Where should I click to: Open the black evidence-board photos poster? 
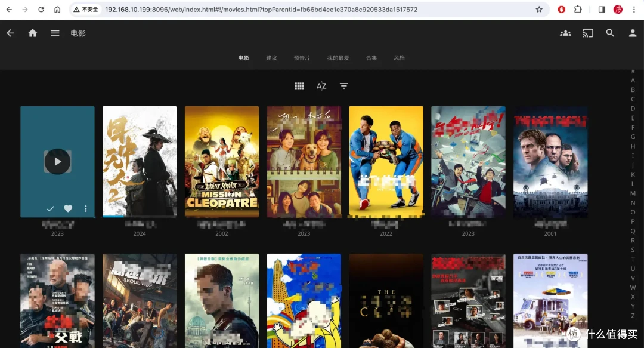[468, 301]
